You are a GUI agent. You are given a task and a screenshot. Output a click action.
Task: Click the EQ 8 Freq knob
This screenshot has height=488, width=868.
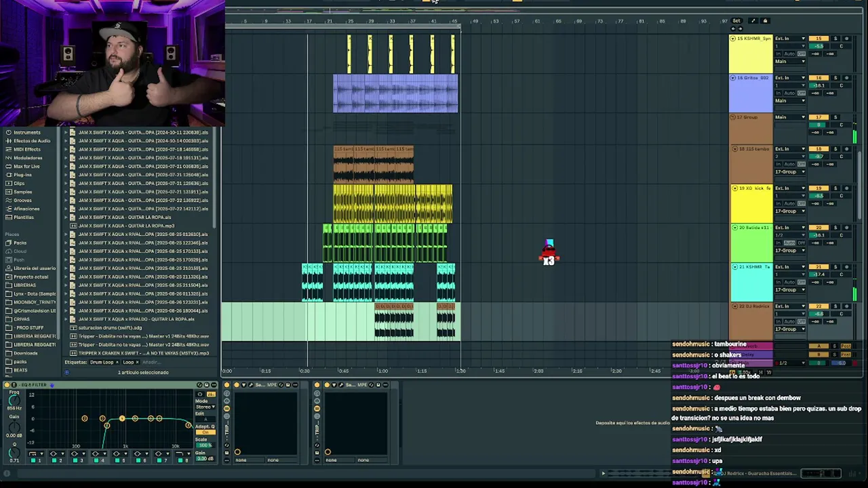pos(14,400)
